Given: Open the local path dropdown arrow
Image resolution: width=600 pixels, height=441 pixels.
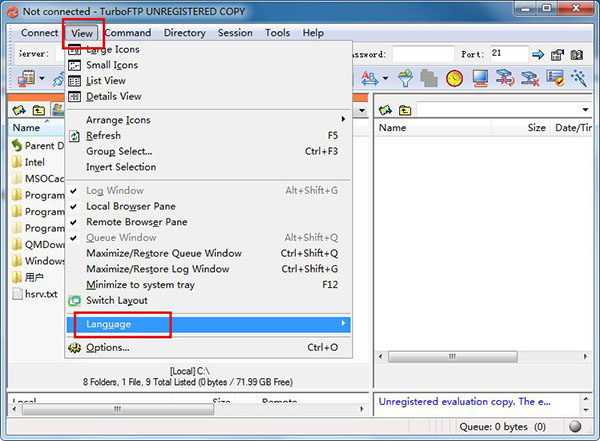Looking at the screenshot, I should [362, 111].
